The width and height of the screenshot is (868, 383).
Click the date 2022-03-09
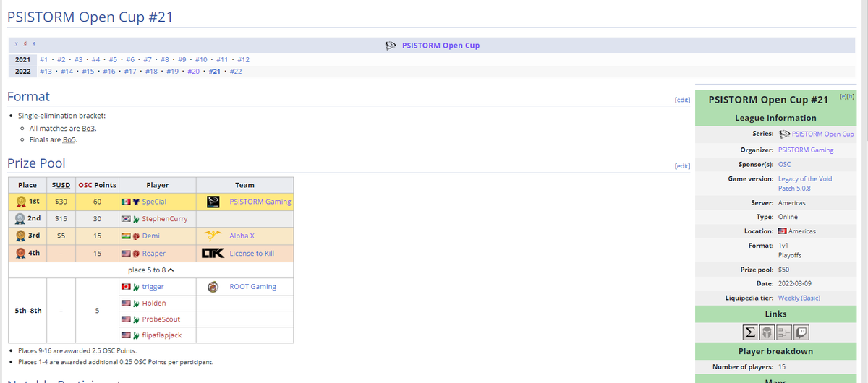click(x=796, y=283)
